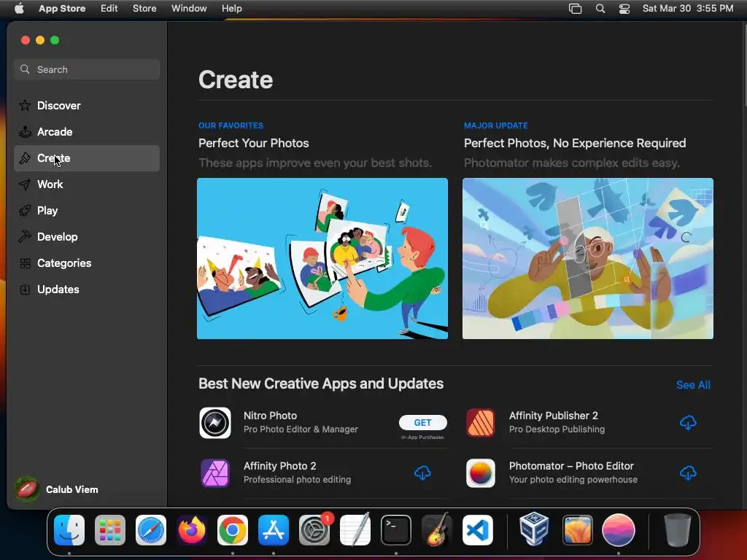Open Launchpad from the Dock
Image resolution: width=747 pixels, height=560 pixels.
(x=110, y=530)
